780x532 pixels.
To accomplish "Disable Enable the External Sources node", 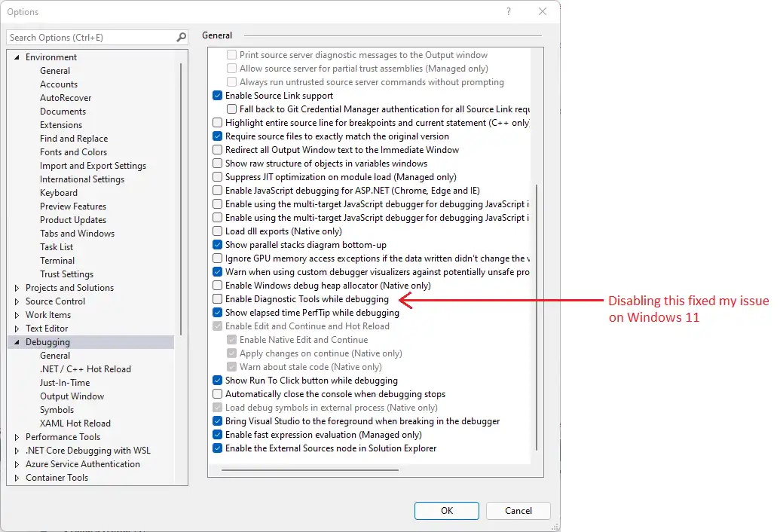I will pos(217,448).
